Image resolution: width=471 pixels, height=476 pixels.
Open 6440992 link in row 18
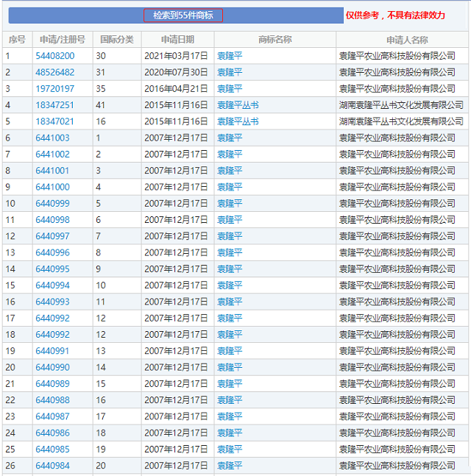52,335
